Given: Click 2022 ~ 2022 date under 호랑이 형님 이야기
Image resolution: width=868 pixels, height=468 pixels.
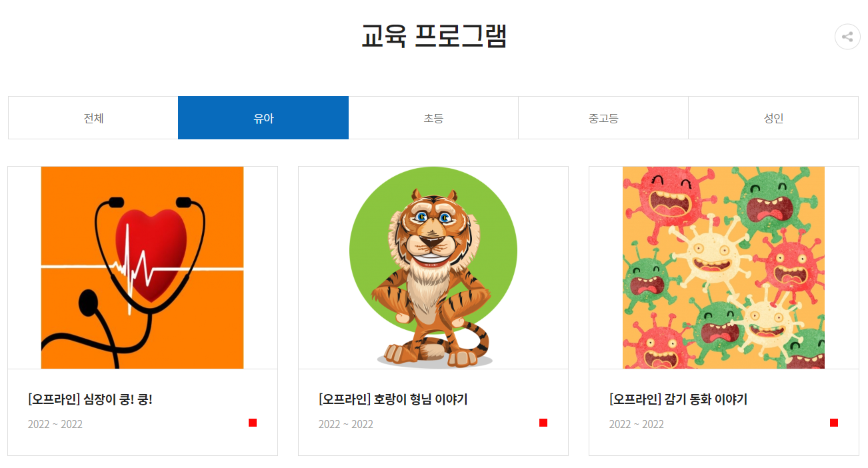Looking at the screenshot, I should tap(346, 424).
